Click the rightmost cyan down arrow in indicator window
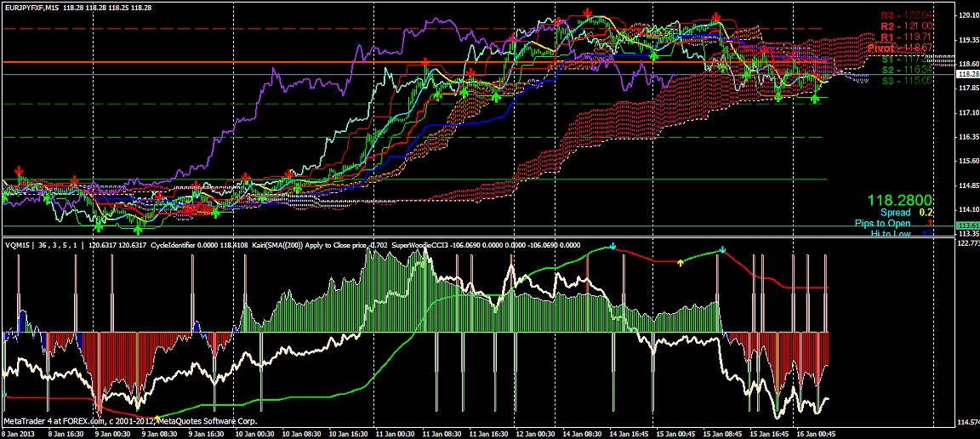Screen dimensions: 980x439 pyautogui.click(x=722, y=250)
